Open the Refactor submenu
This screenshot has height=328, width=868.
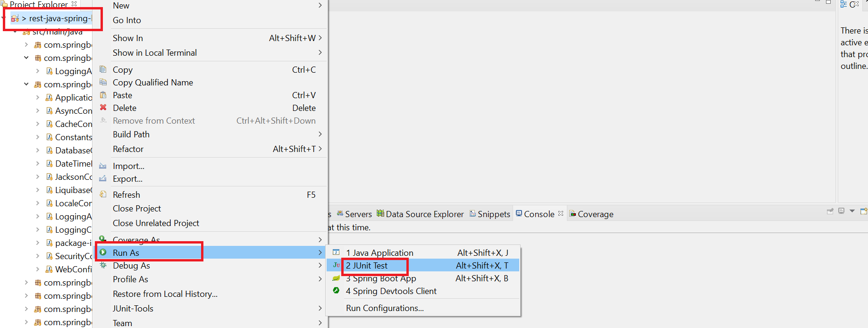211,149
